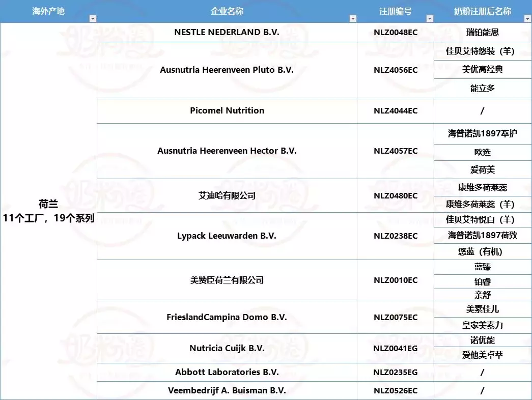The image size is (532, 400).
Task: Open filter dropdown for 注册编号 column
Action: [430, 19]
